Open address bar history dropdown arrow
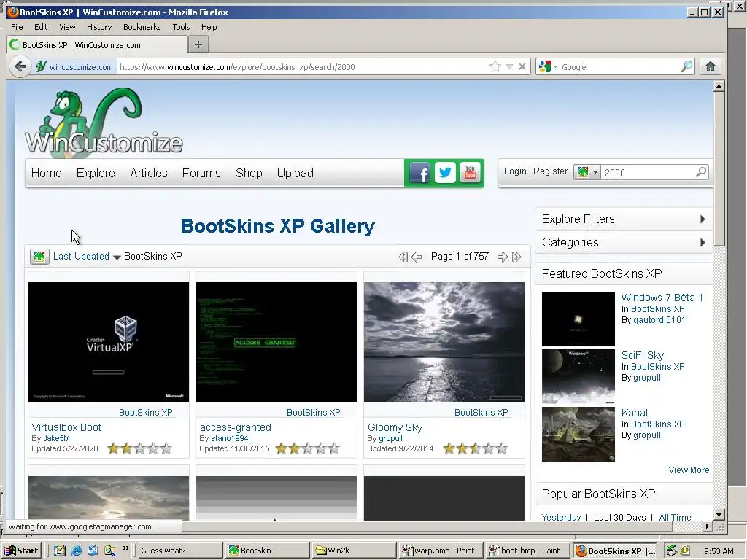 pyautogui.click(x=509, y=66)
